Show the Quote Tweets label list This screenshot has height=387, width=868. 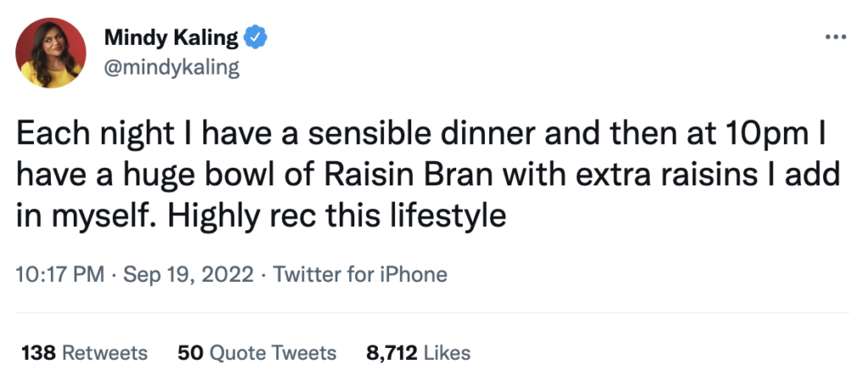[x=270, y=352]
